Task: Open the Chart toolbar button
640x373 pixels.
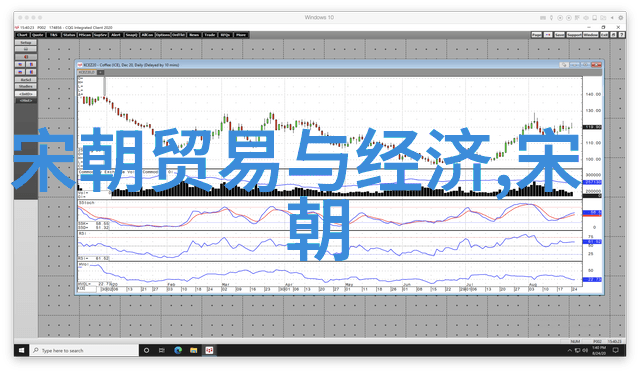Action: [x=22, y=35]
